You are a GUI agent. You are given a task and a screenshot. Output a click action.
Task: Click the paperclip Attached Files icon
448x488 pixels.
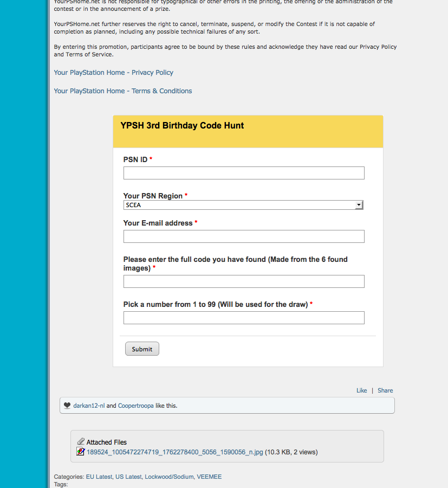coord(81,441)
